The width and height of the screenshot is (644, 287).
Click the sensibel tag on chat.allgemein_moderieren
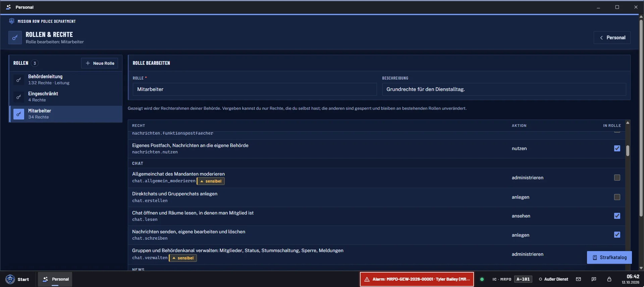coord(211,181)
